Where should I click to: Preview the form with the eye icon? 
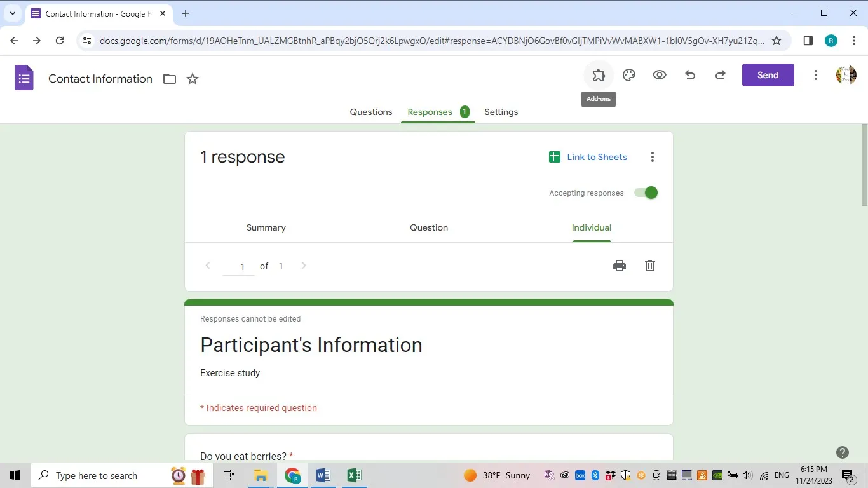coord(659,74)
